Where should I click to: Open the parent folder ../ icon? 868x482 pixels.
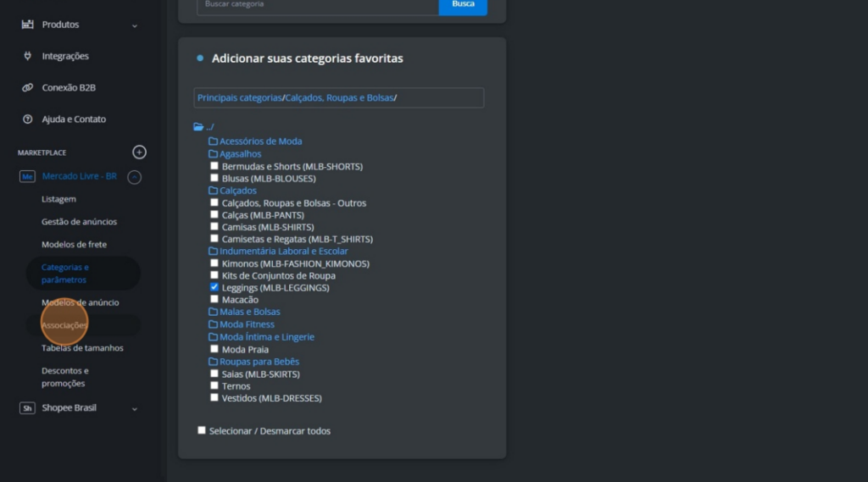[199, 127]
